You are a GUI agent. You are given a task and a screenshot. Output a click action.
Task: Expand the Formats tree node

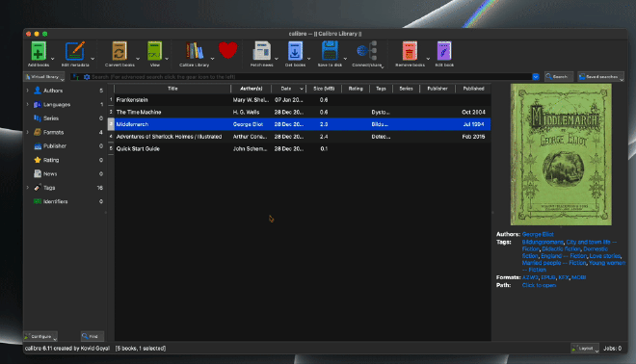click(28, 132)
